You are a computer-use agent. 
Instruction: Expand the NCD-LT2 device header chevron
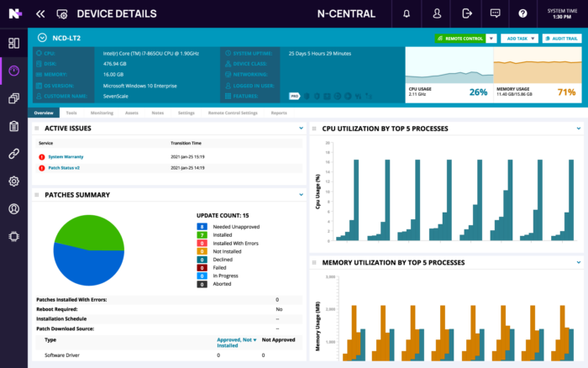pyautogui.click(x=42, y=38)
